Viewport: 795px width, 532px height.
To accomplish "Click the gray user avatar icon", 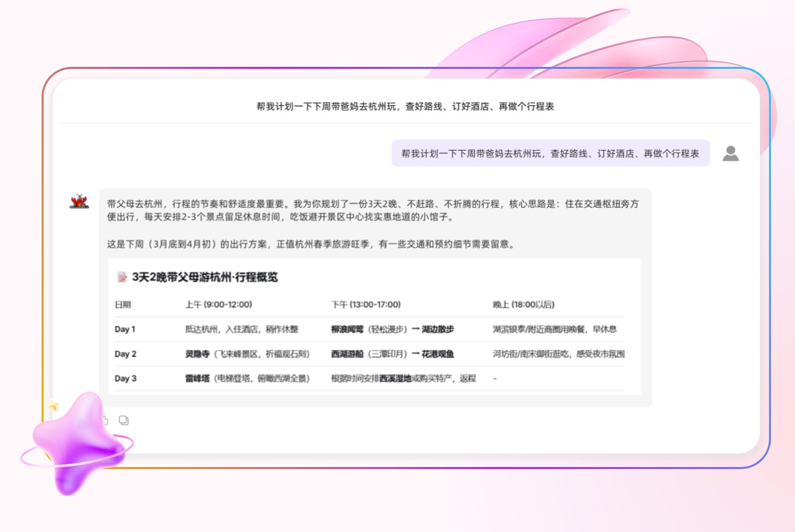I will (x=731, y=154).
